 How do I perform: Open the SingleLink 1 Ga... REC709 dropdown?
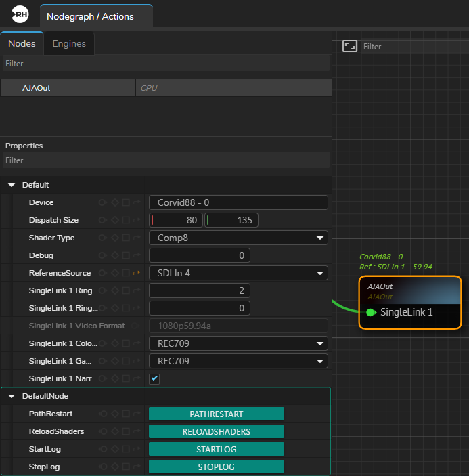pyautogui.click(x=238, y=361)
